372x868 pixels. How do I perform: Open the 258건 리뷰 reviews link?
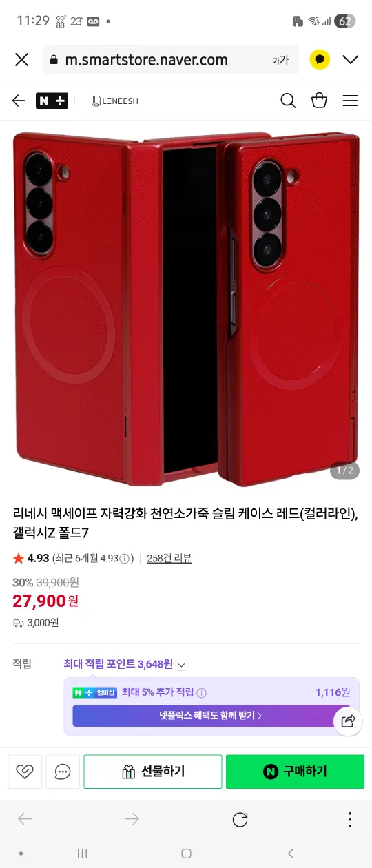[169, 558]
